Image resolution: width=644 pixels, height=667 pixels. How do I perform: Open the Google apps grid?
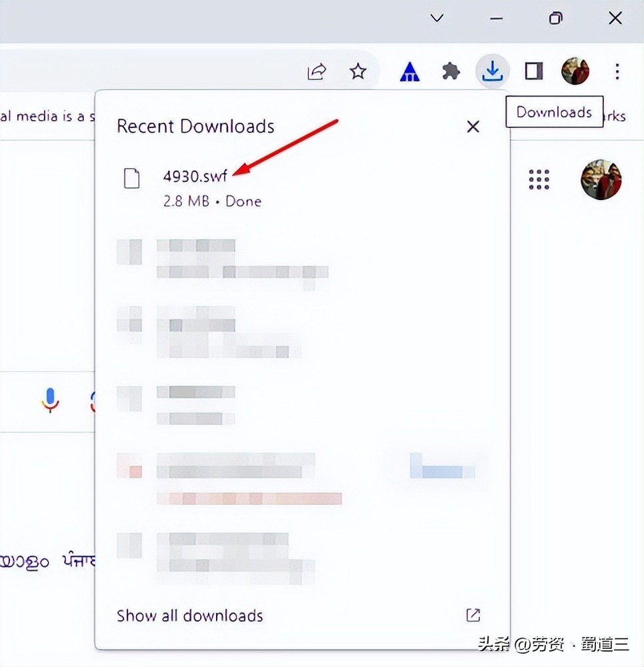[x=539, y=179]
